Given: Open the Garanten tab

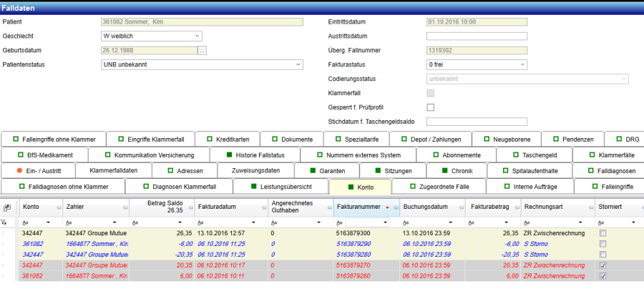Looking at the screenshot, I should click(x=328, y=171).
